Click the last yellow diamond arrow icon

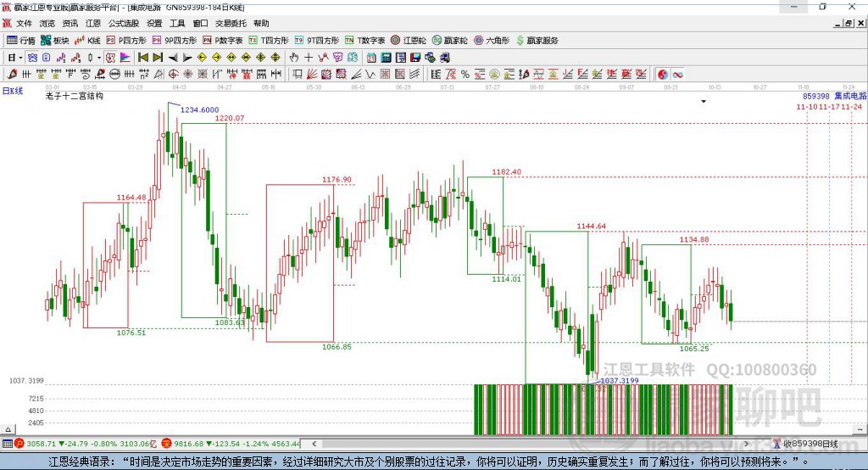point(275,58)
